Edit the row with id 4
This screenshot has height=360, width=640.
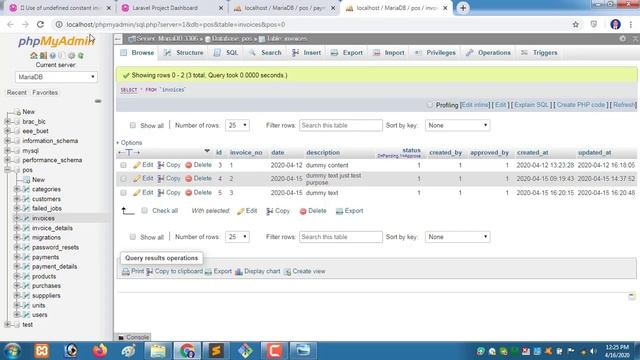pyautogui.click(x=143, y=178)
